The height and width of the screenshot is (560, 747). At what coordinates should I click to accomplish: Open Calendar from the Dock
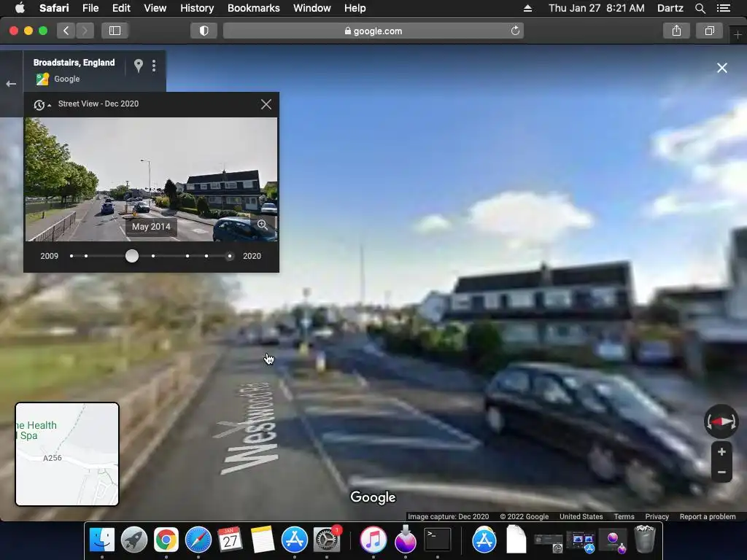230,540
